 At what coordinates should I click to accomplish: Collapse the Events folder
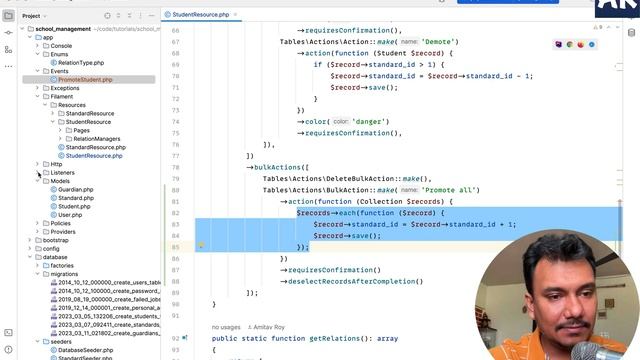tap(38, 71)
